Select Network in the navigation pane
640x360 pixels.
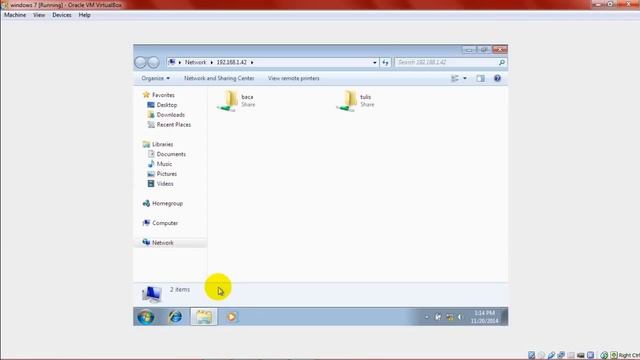[x=158, y=243]
